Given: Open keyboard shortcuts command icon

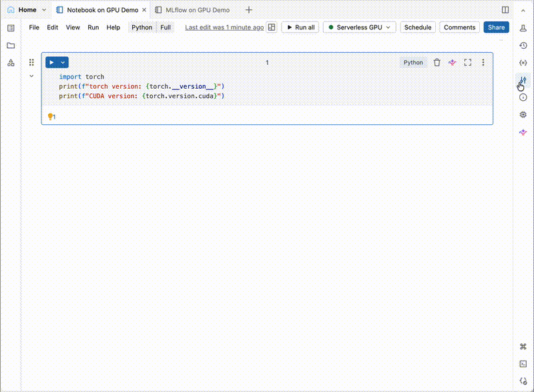Looking at the screenshot, I should (523, 347).
